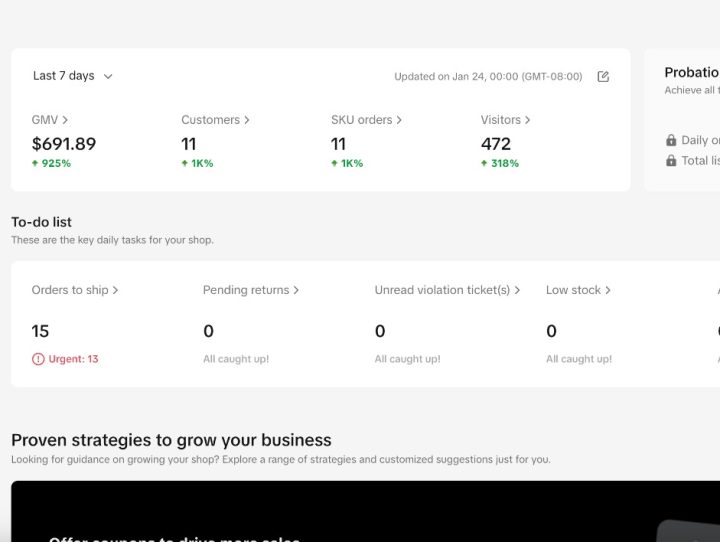The width and height of the screenshot is (720, 542).
Task: Click the edit metrics pencil icon
Action: pyautogui.click(x=603, y=76)
